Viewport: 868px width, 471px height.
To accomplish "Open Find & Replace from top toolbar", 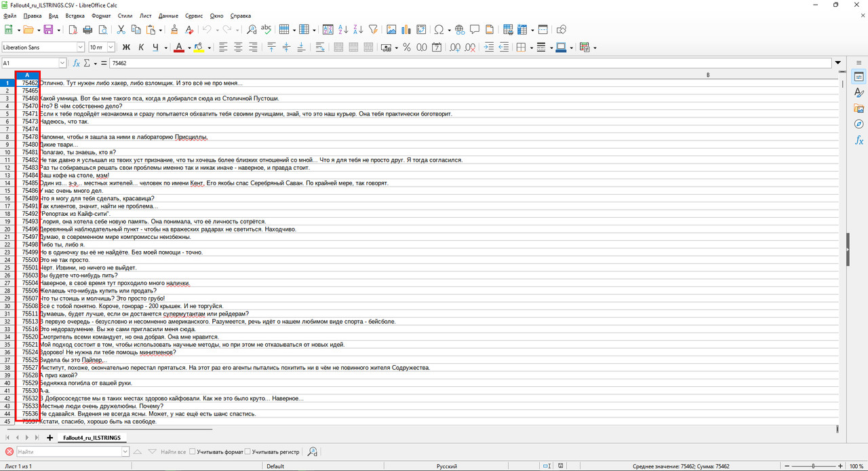I will pyautogui.click(x=252, y=30).
